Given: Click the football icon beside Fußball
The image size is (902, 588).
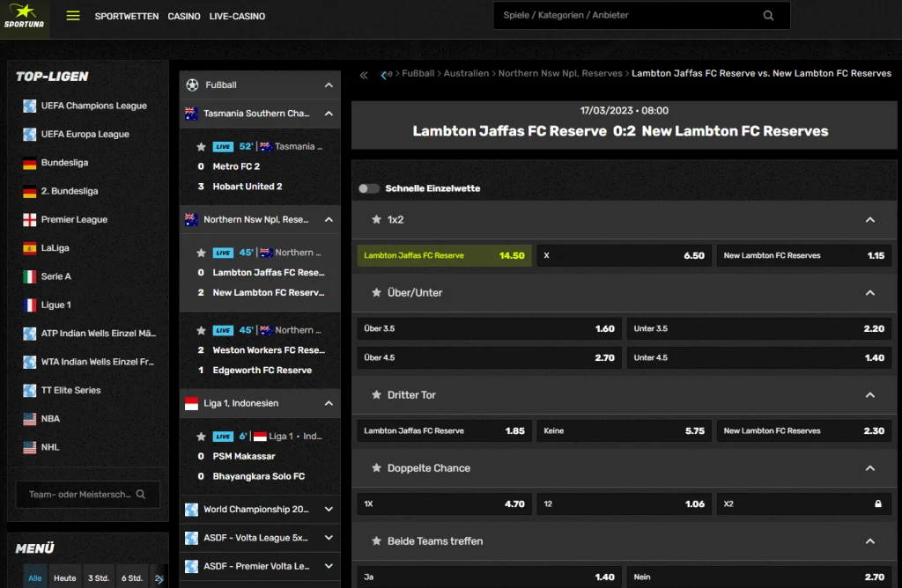Looking at the screenshot, I should 192,85.
